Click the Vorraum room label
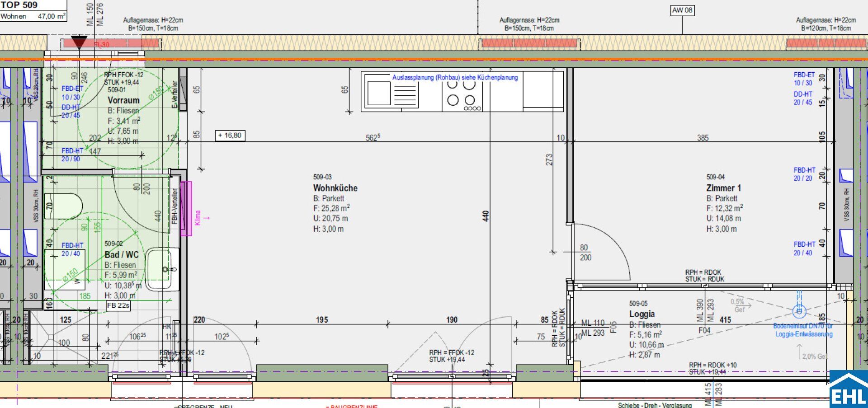This screenshot has width=868, height=408. coord(123,100)
